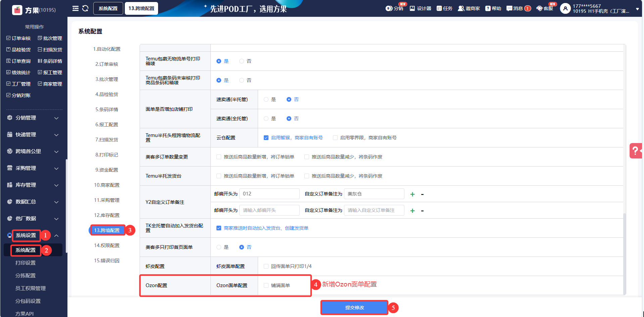Click the red floating help question icon

pos(635,151)
